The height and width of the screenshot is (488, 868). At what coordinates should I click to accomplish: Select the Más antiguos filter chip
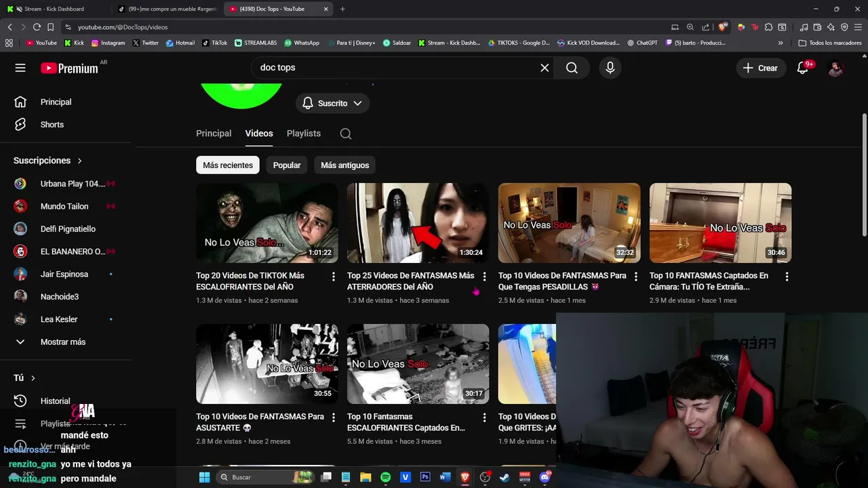[345, 165]
